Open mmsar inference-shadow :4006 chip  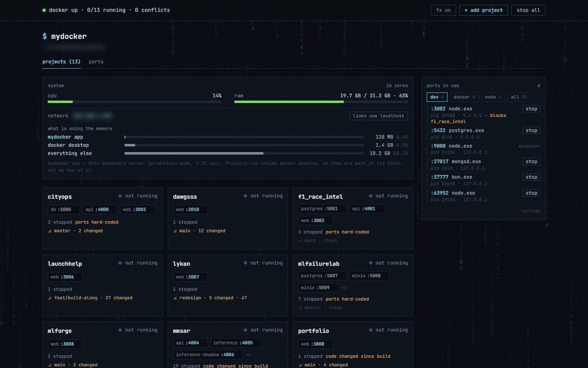click(x=208, y=355)
